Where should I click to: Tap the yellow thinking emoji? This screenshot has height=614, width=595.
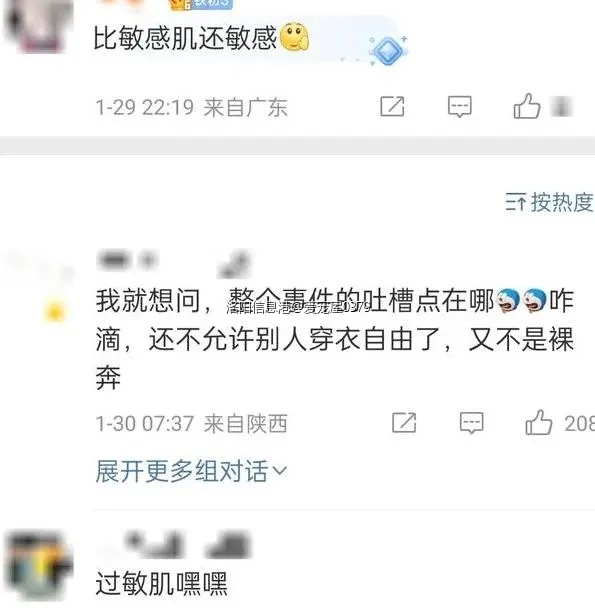pos(294,37)
